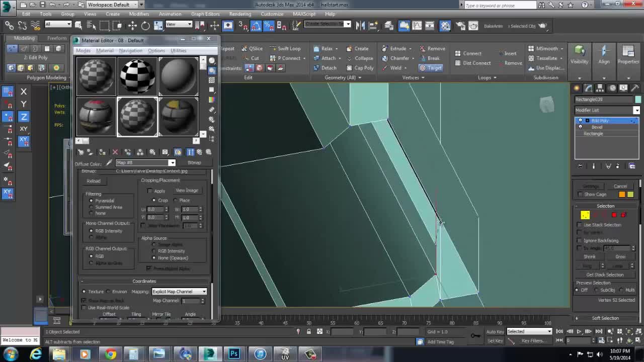Open the Utilities hammer panel tab
The image size is (644, 362).
click(634, 88)
